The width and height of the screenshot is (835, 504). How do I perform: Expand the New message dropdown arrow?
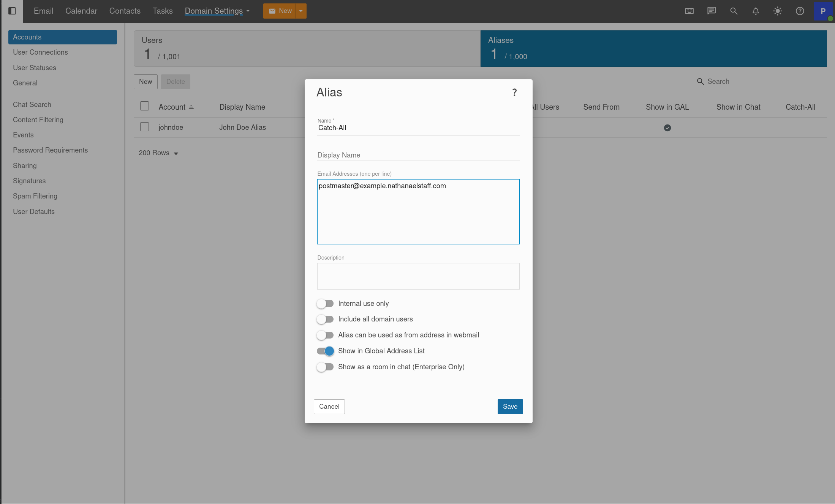coord(301,11)
